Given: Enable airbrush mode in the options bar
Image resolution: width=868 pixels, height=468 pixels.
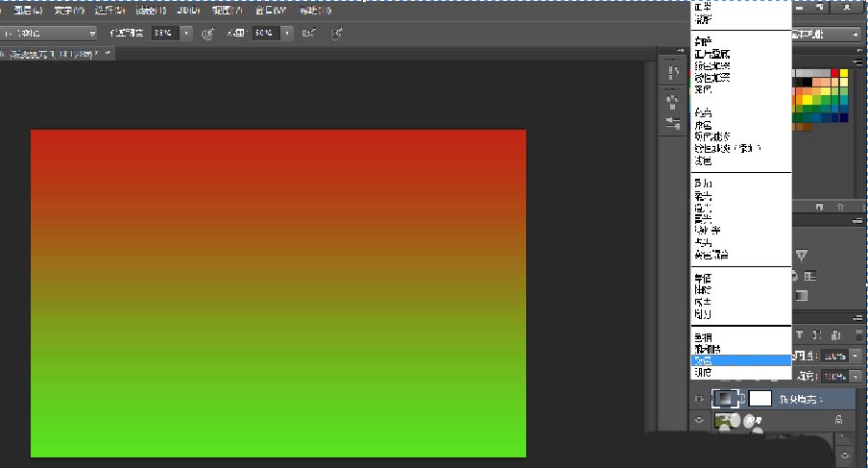Looking at the screenshot, I should (307, 33).
